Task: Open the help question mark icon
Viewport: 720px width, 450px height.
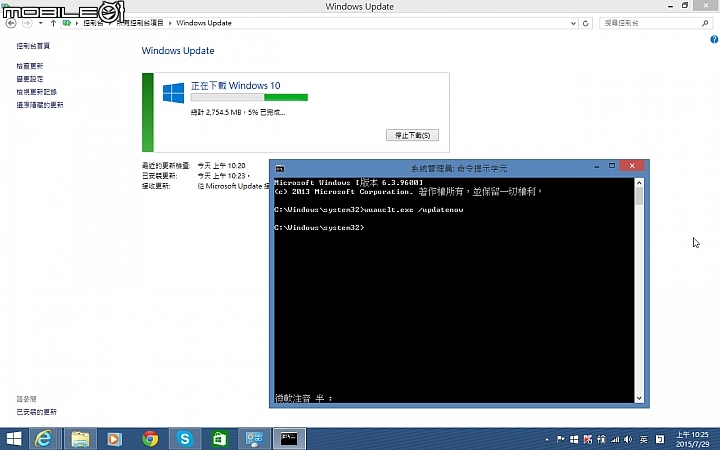Action: [x=714, y=39]
